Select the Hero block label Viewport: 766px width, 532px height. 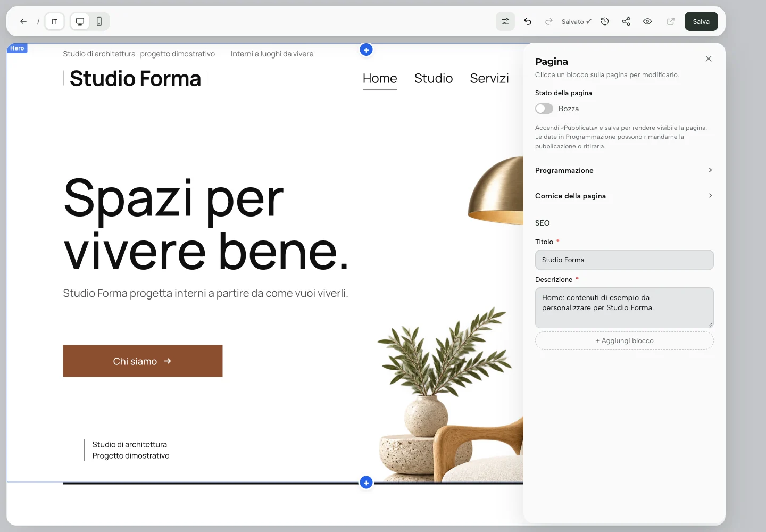click(17, 48)
